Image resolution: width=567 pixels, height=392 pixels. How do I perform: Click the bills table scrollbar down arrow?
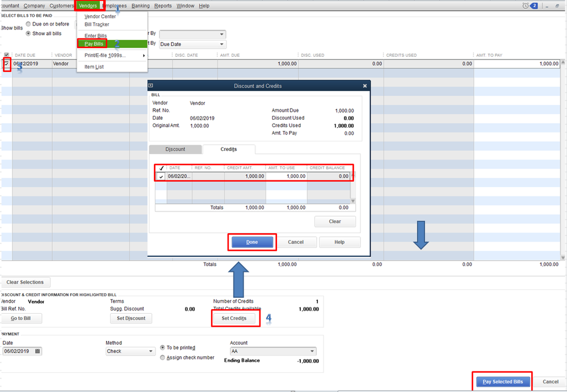(563, 257)
